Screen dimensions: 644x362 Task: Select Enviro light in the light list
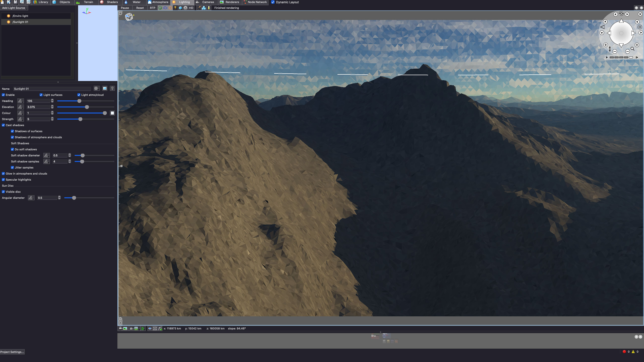pyautogui.click(x=20, y=16)
